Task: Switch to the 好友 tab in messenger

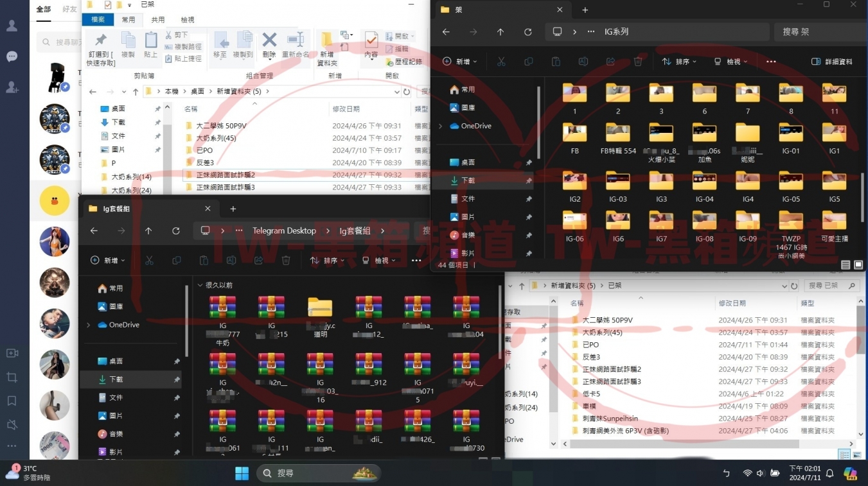Action: [x=69, y=9]
